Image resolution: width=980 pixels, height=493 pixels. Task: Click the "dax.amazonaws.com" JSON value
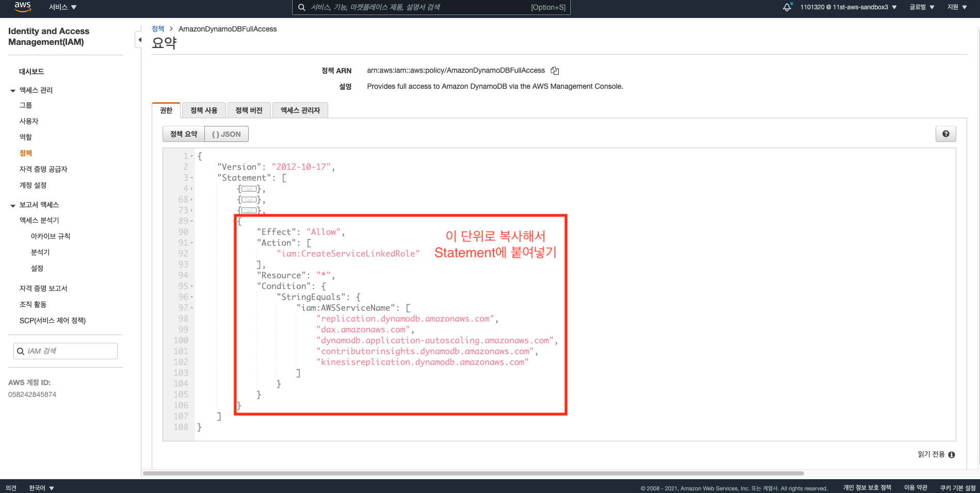(x=363, y=329)
